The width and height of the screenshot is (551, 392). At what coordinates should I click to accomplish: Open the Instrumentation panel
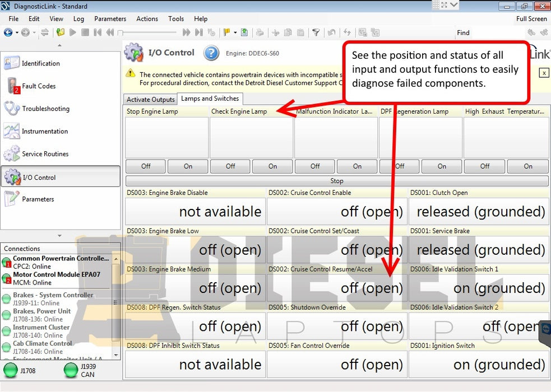point(61,131)
